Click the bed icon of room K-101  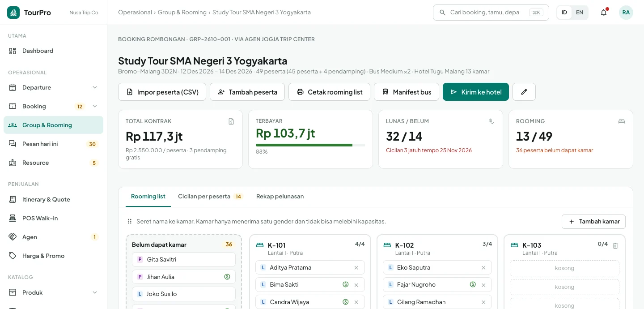pyautogui.click(x=260, y=245)
